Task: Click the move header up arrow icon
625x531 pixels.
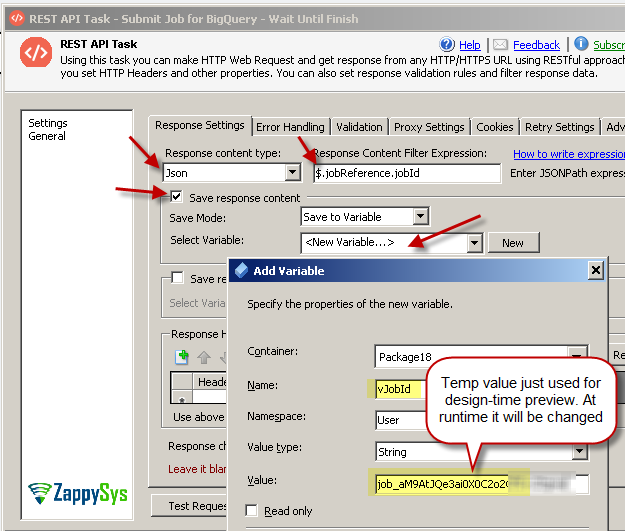Action: [204, 357]
